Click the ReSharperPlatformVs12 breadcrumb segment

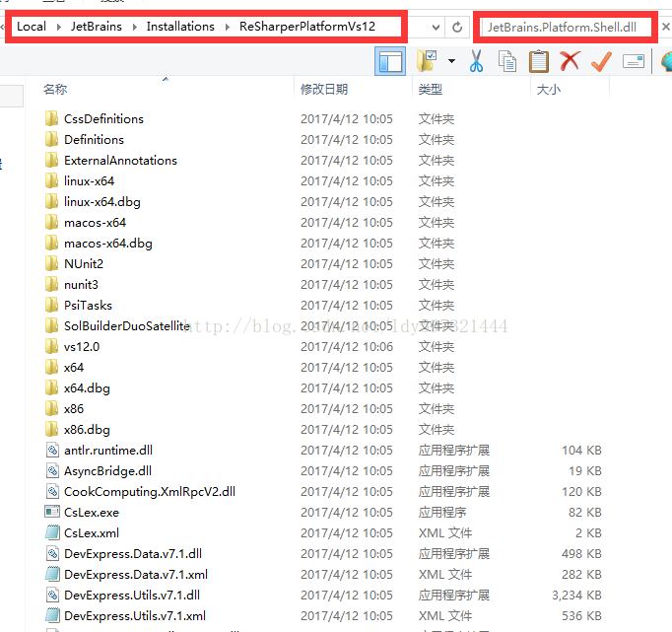pyautogui.click(x=307, y=27)
